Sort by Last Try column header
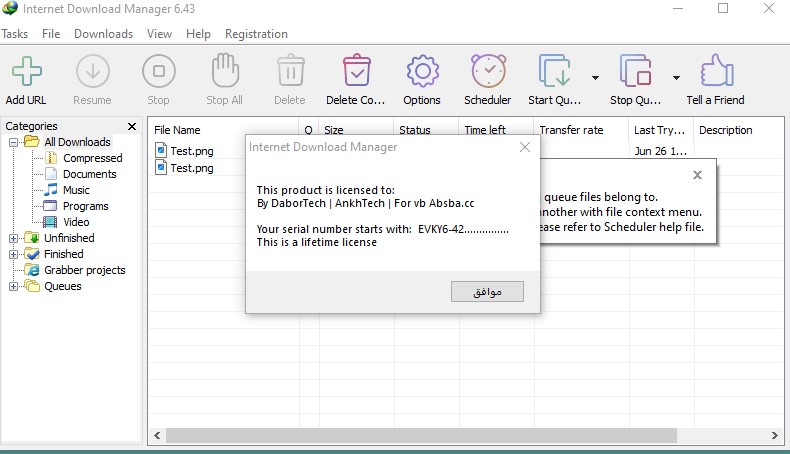790x454 pixels. click(x=661, y=130)
